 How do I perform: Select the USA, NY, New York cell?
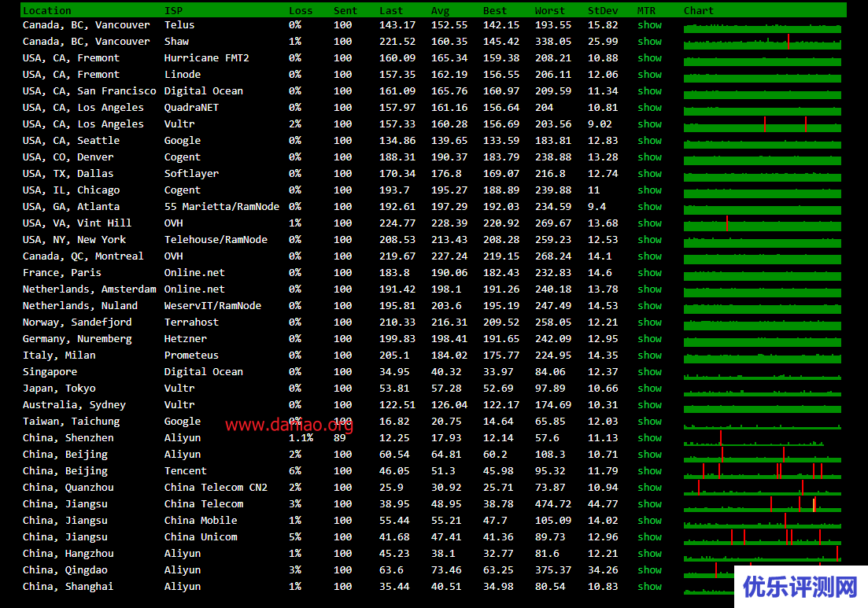[74, 240]
